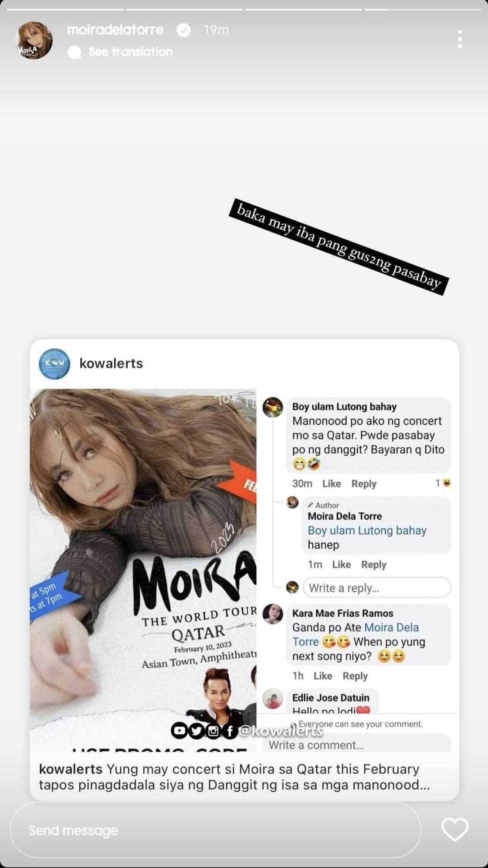Open kowalerts round profile logo
Screen dimensions: 488x868
pos(54,364)
